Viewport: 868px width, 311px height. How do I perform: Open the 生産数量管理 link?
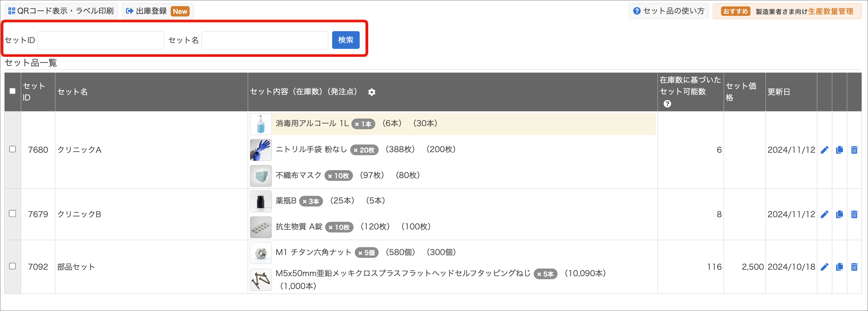coord(831,11)
